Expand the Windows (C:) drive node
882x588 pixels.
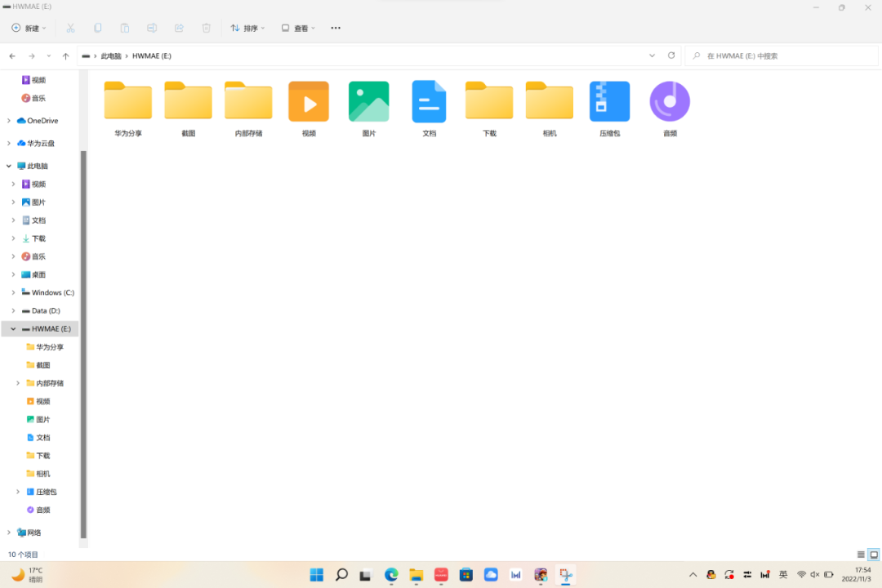13,292
